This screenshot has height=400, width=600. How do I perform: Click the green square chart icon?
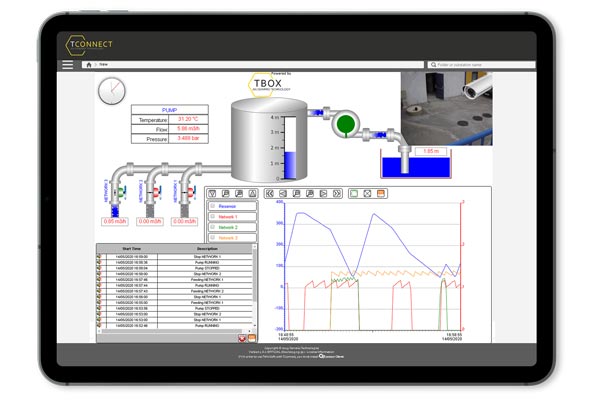pos(354,194)
